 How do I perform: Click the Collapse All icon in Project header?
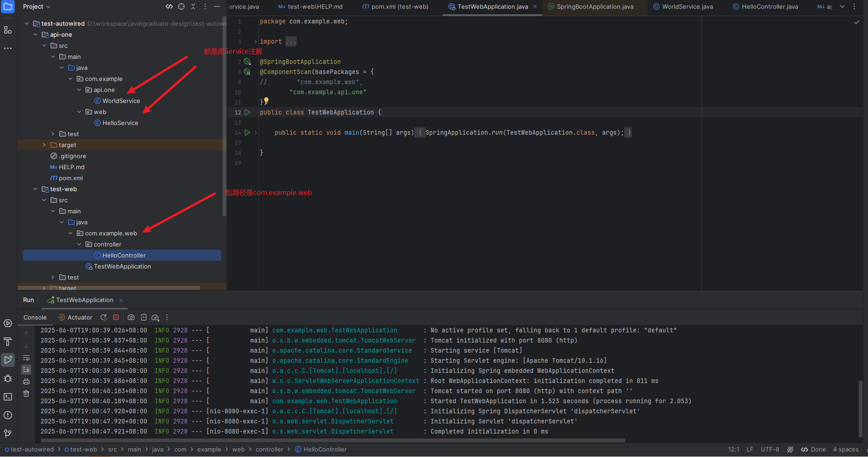tap(193, 6)
